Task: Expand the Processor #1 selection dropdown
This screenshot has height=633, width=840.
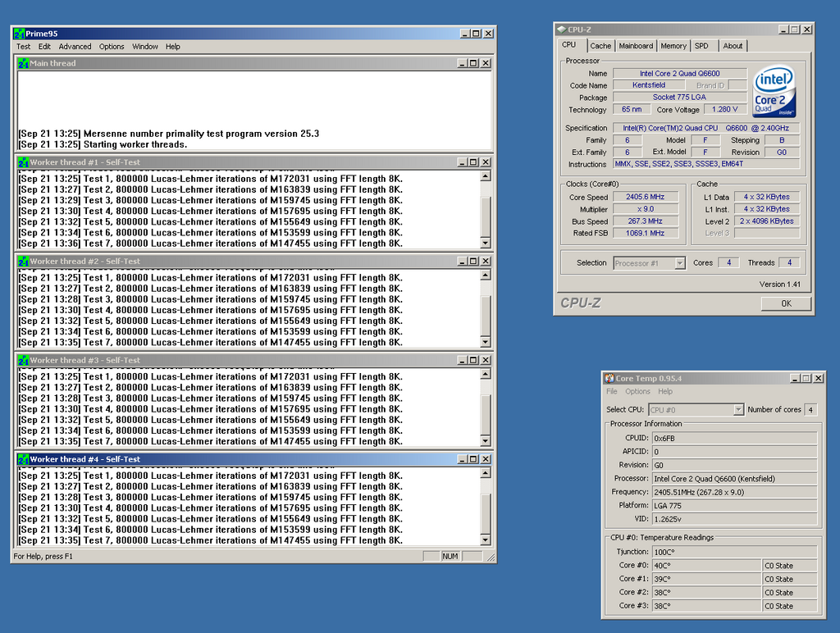Action: 679,263
